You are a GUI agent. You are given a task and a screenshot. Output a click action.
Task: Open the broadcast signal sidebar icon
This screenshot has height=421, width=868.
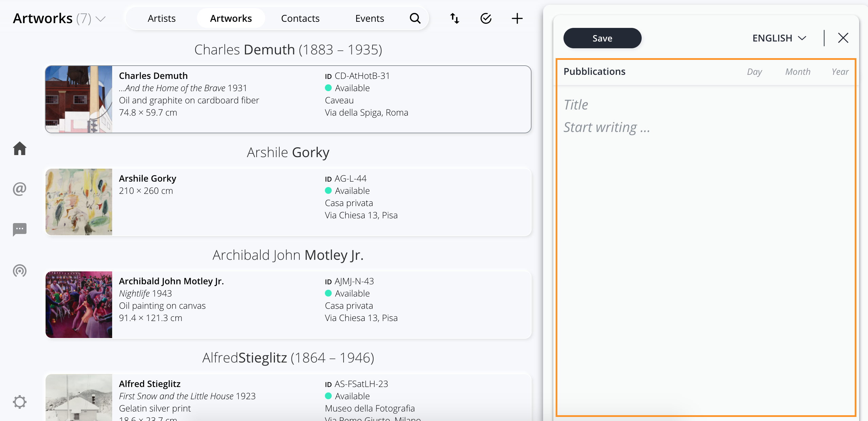point(20,271)
